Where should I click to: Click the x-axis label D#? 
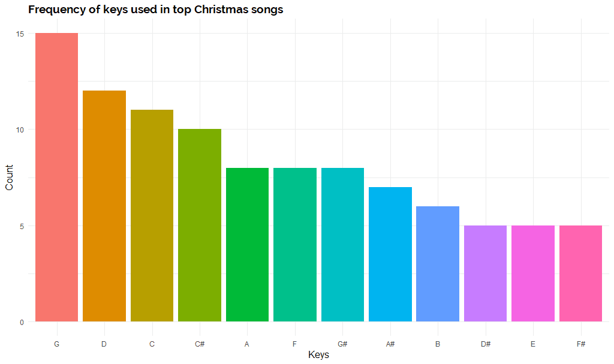[486, 344]
